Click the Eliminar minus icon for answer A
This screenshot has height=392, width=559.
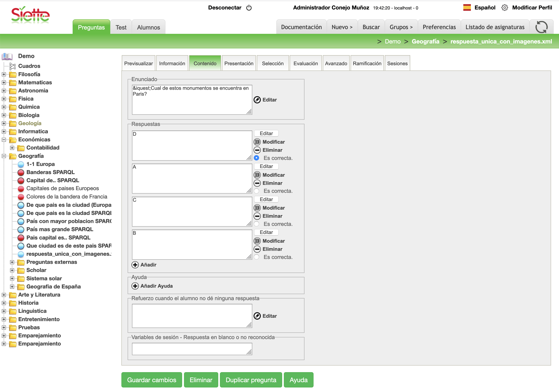click(257, 183)
